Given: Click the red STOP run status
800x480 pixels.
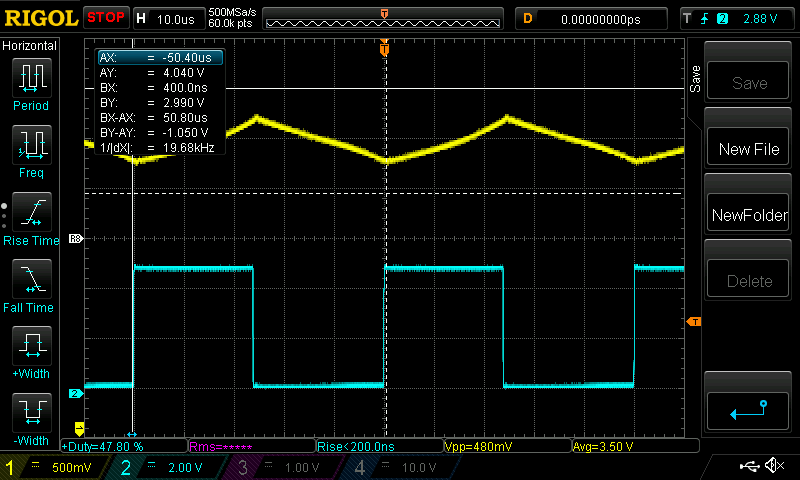Looking at the screenshot, I should pyautogui.click(x=106, y=17).
